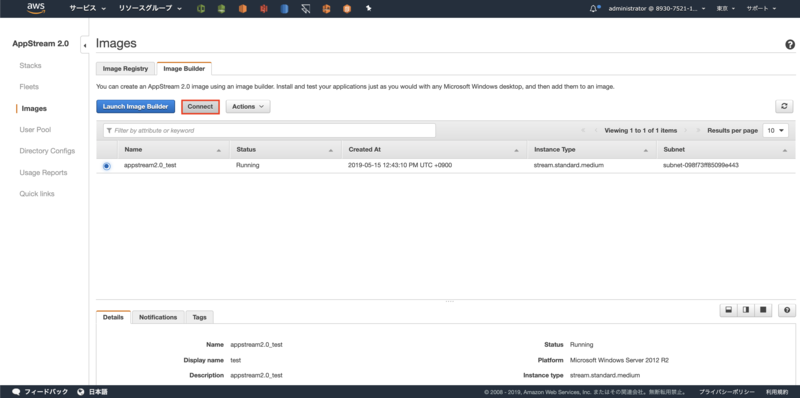Open Directory Configs in the sidebar
Viewport: 800px width, 398px height.
click(x=47, y=151)
